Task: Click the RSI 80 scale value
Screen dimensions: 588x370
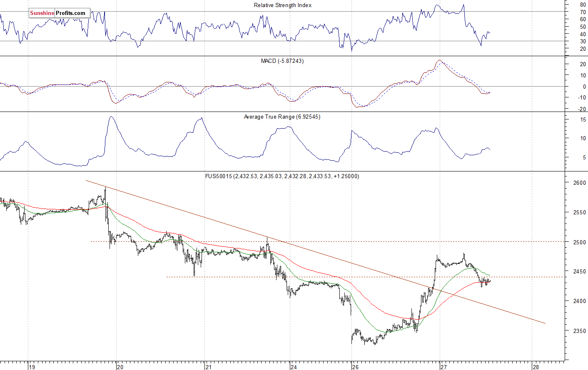Action: 583,5
